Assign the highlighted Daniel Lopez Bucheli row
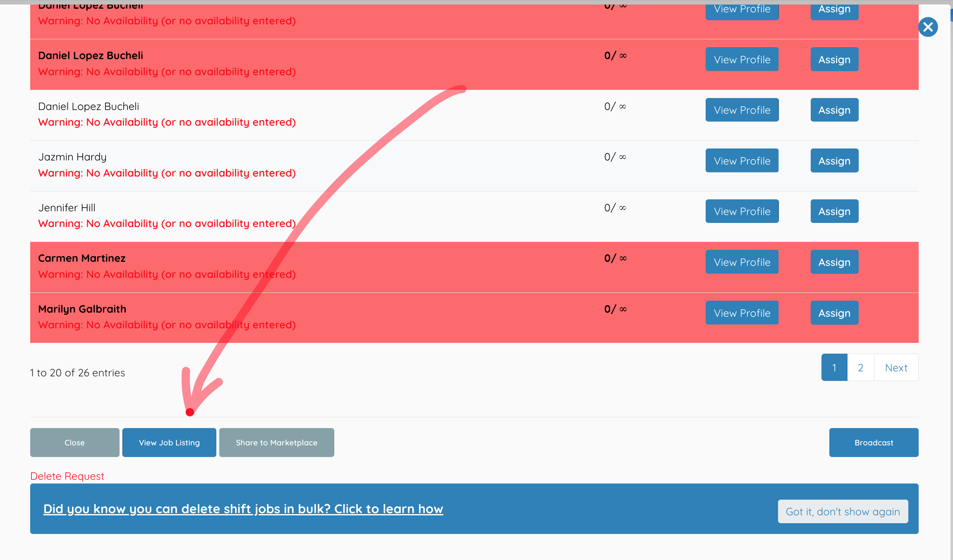The image size is (953, 560). point(834,59)
